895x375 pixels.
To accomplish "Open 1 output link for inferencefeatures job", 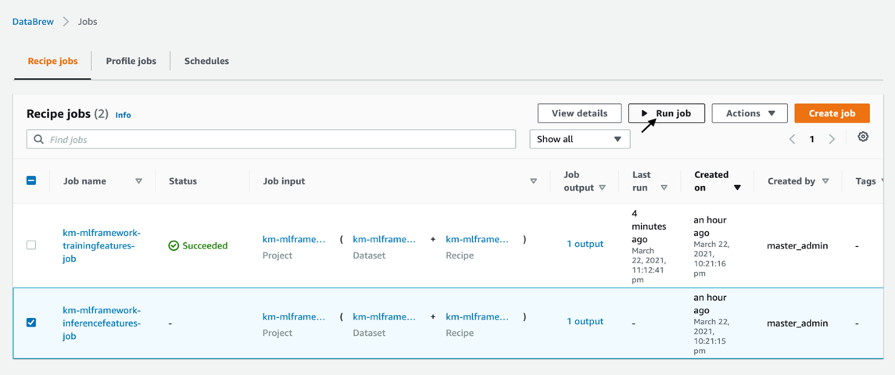I will point(585,321).
